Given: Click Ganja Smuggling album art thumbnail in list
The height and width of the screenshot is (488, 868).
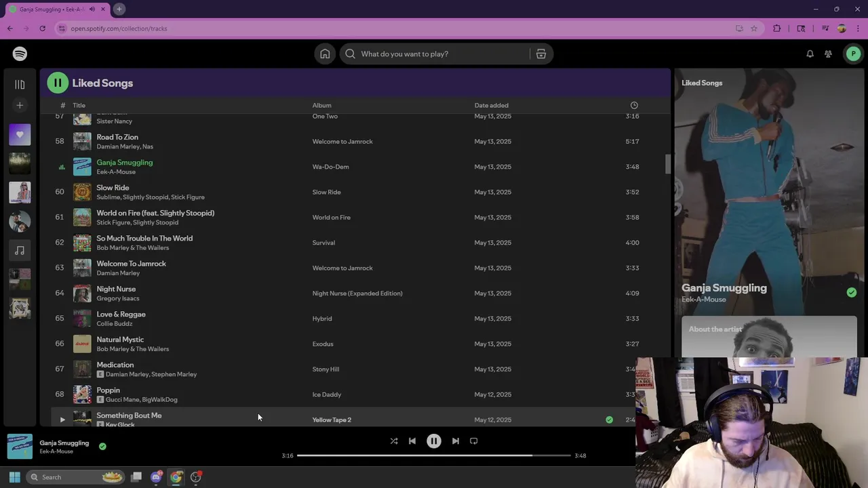Looking at the screenshot, I should [x=82, y=167].
